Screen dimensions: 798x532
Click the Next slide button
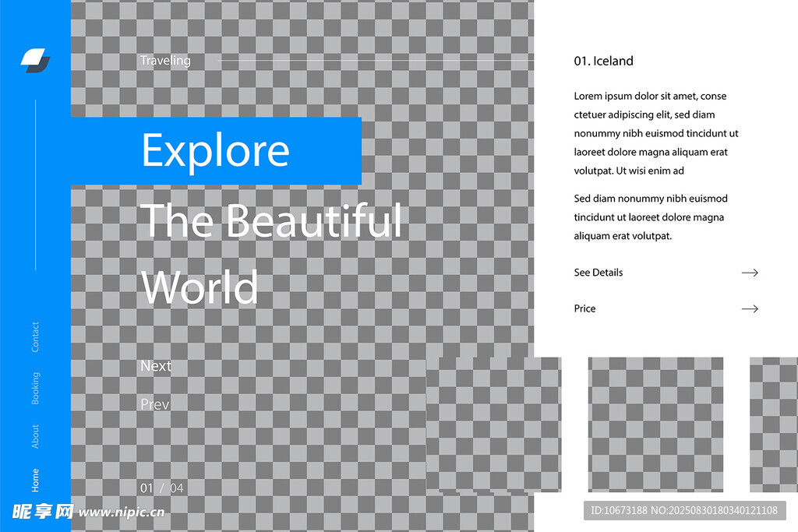tap(156, 366)
